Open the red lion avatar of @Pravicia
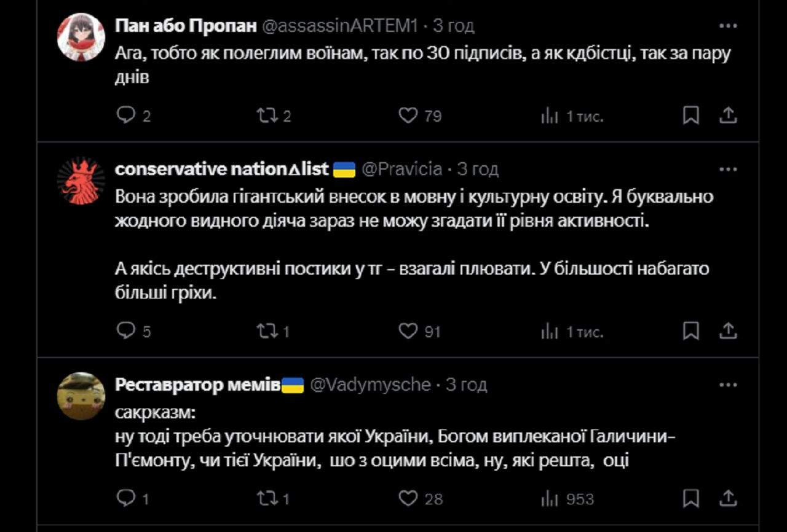 (81, 181)
